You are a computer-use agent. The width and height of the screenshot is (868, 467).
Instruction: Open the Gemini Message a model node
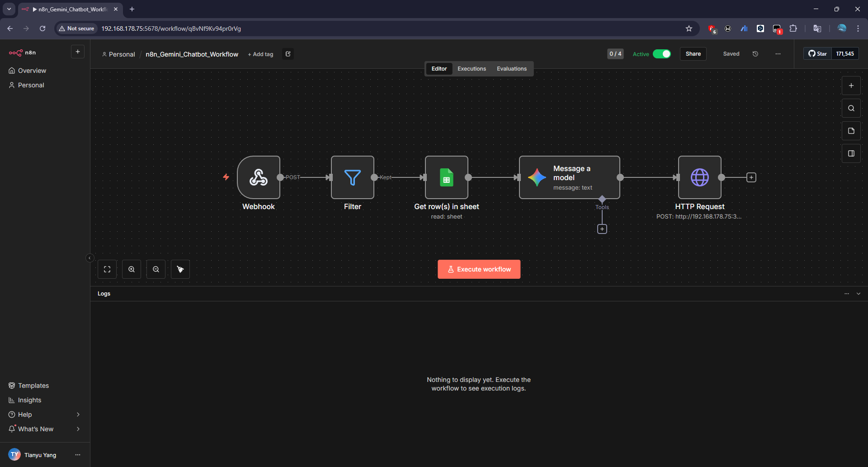569,177
